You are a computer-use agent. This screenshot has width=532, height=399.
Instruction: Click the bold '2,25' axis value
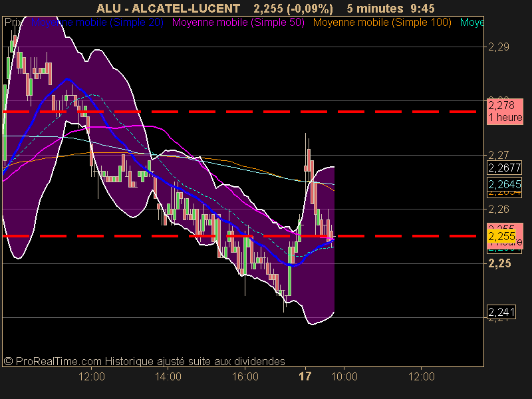tap(499, 263)
